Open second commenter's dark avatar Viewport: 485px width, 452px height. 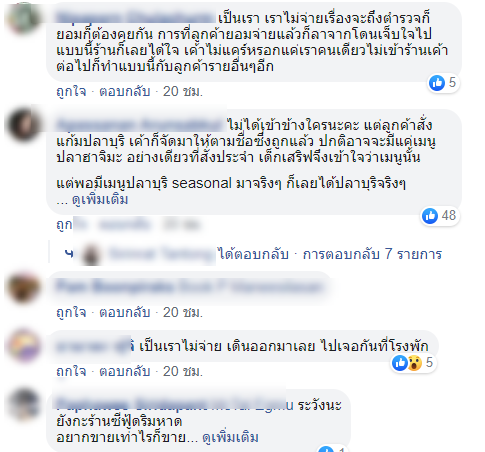tap(23, 125)
